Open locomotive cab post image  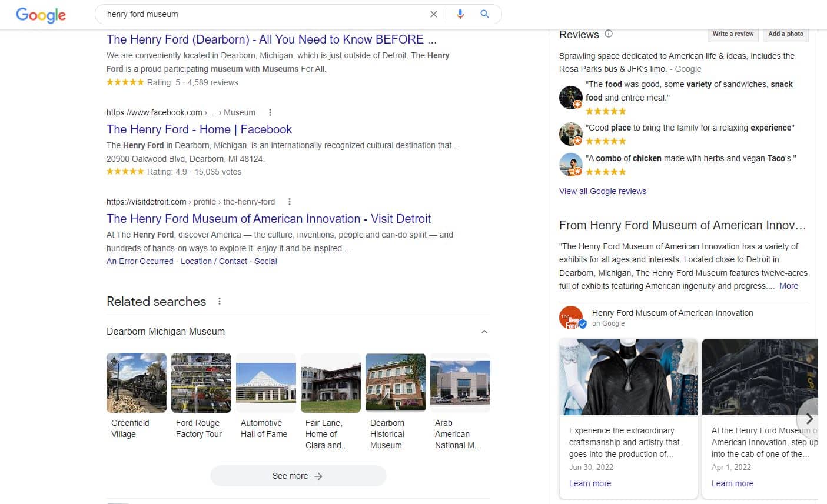click(x=760, y=377)
